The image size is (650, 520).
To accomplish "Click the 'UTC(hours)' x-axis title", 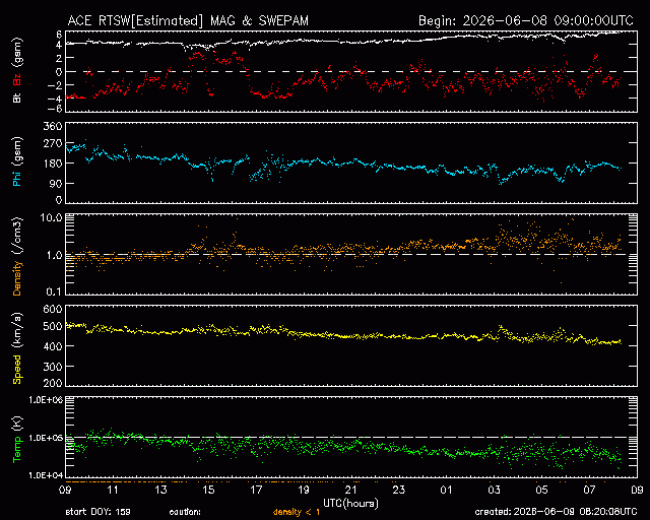I will 351,504.
